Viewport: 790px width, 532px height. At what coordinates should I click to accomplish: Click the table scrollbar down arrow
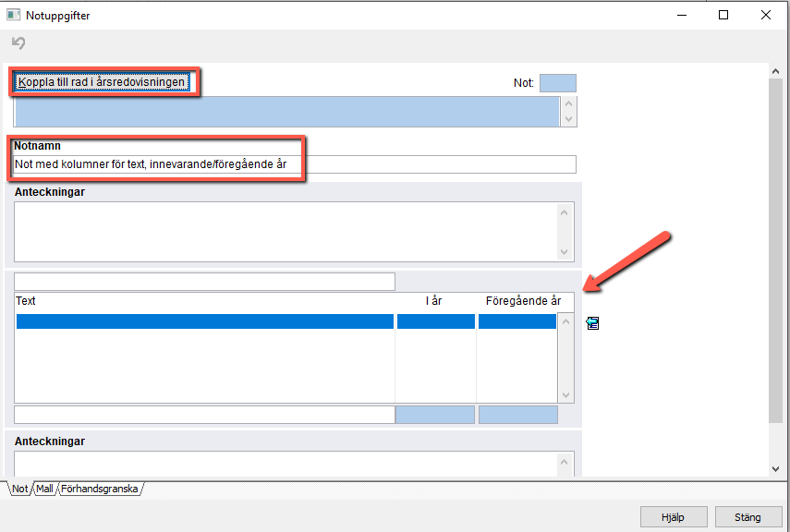(x=565, y=395)
